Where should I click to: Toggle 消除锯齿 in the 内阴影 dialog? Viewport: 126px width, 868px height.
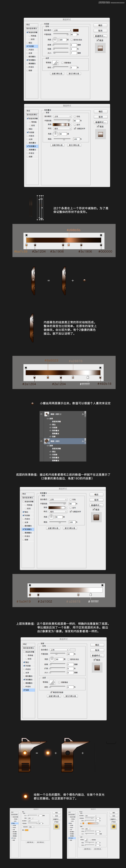coord(62,63)
